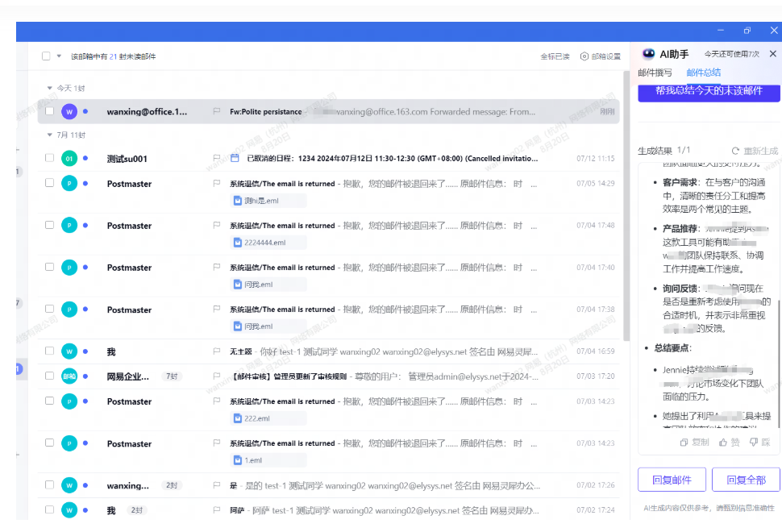Click the unread count 21 link
Image resolution: width=782 pixels, height=532 pixels.
(113, 56)
